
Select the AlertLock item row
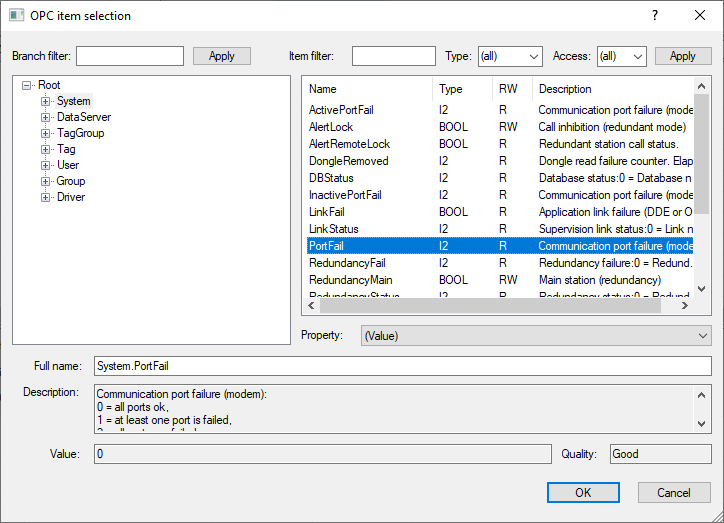331,127
